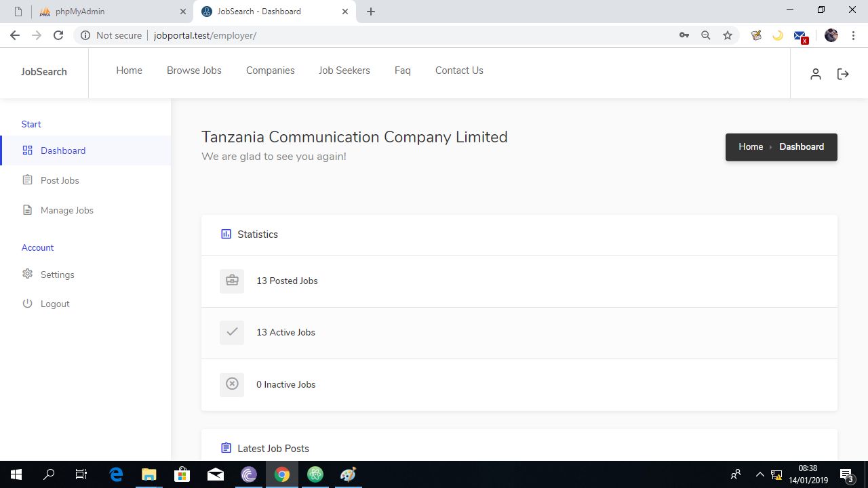The height and width of the screenshot is (488, 868).
Task: Open account Settings in the sidebar
Action: [x=57, y=274]
